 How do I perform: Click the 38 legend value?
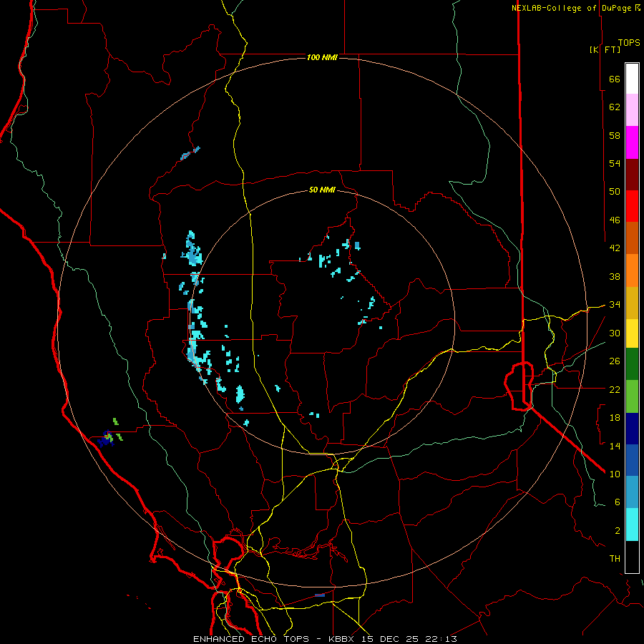pos(615,276)
